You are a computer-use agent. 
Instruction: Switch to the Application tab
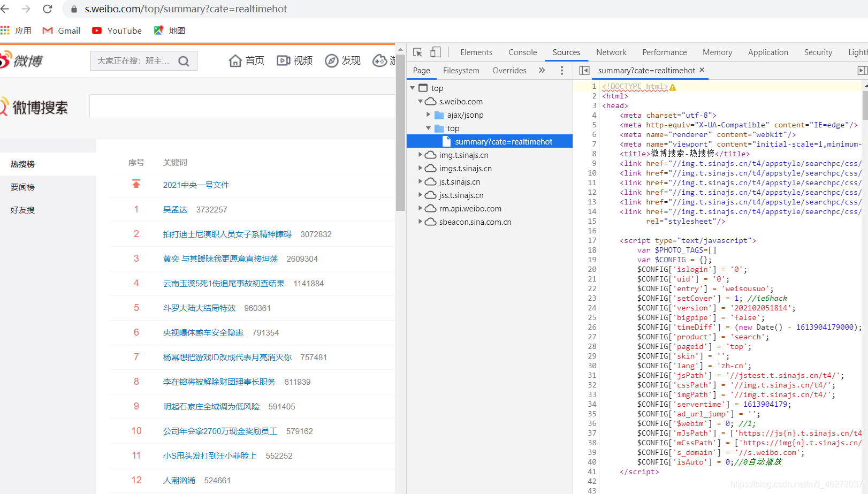pyautogui.click(x=768, y=52)
